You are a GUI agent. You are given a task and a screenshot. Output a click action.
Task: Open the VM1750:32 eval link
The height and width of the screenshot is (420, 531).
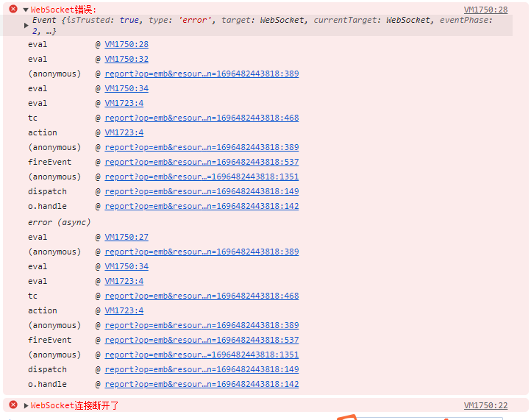coord(126,59)
